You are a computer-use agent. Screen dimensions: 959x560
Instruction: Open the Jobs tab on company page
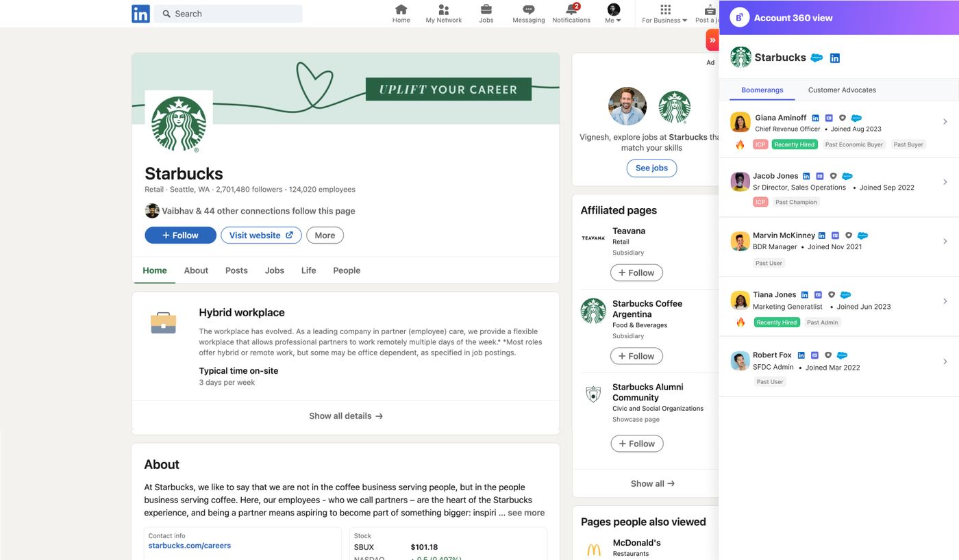[275, 270]
